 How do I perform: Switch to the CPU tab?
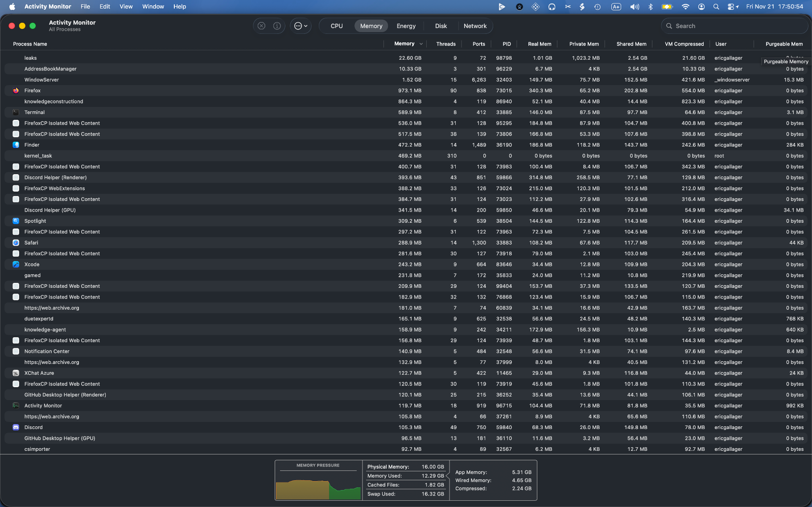tap(337, 26)
